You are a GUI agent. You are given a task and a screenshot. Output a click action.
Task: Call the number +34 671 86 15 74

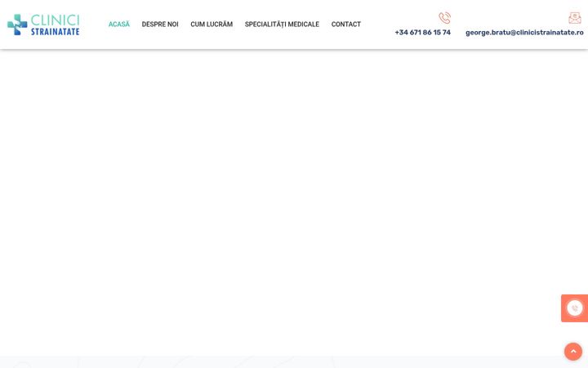coord(423,33)
